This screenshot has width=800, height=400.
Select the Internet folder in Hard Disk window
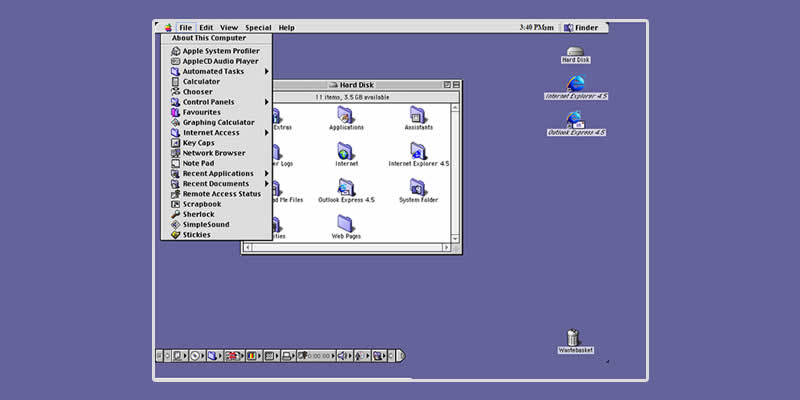tap(346, 155)
